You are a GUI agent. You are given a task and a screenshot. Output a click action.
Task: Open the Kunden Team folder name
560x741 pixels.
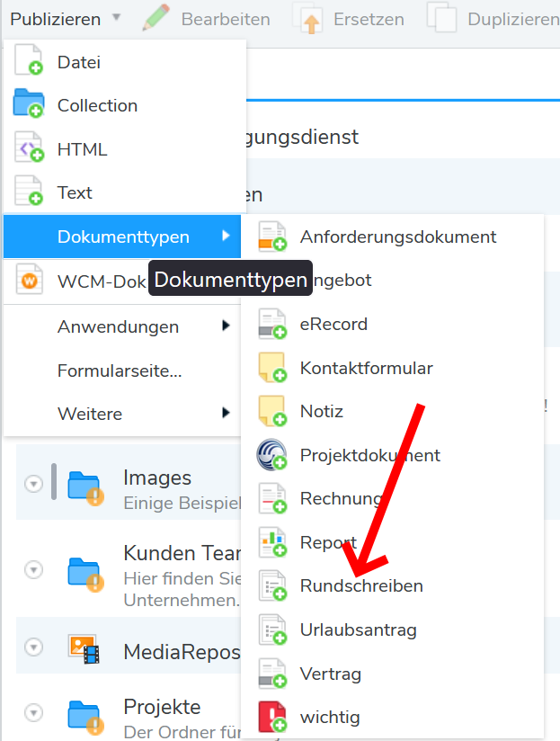click(182, 553)
